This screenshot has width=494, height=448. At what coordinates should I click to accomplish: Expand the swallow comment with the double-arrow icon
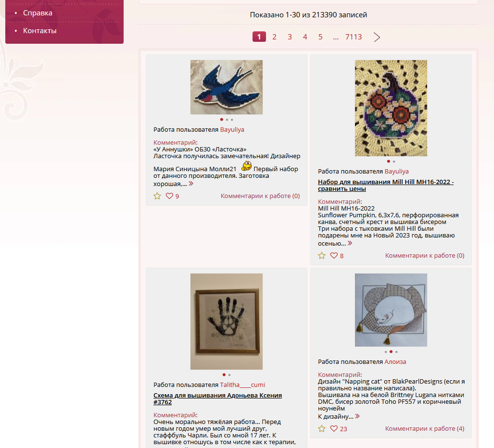191,184
